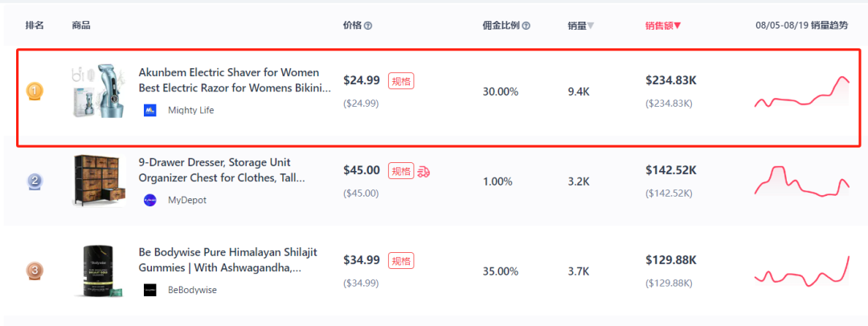Click the dresser product thumbnail
Image resolution: width=868 pixels, height=326 pixels.
click(x=99, y=181)
